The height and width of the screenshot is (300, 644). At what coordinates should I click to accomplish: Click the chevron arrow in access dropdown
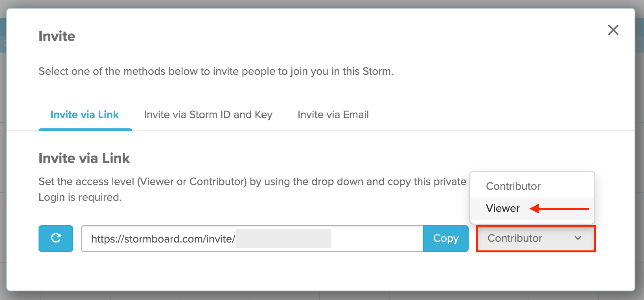click(578, 238)
